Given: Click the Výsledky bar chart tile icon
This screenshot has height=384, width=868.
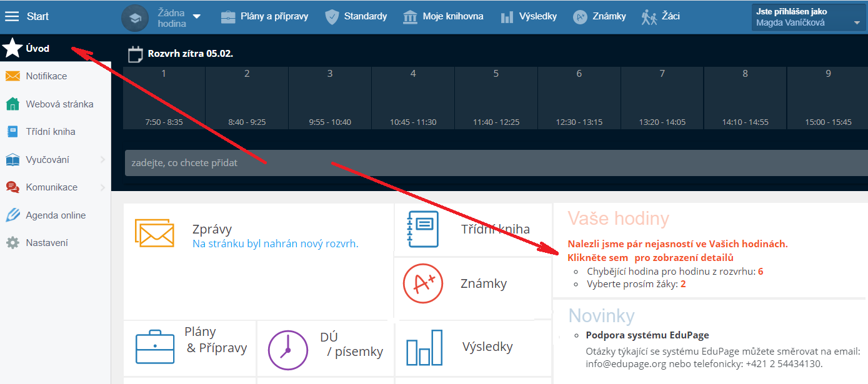Looking at the screenshot, I should tap(424, 347).
